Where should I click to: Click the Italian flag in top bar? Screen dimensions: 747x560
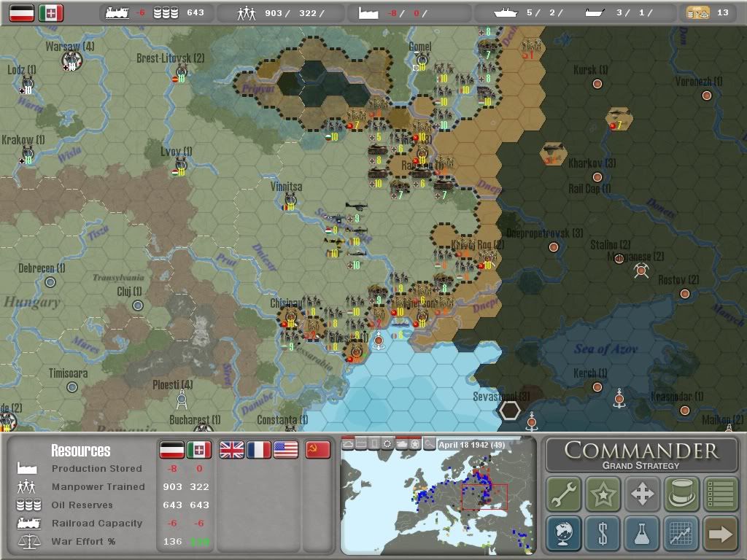[51, 13]
